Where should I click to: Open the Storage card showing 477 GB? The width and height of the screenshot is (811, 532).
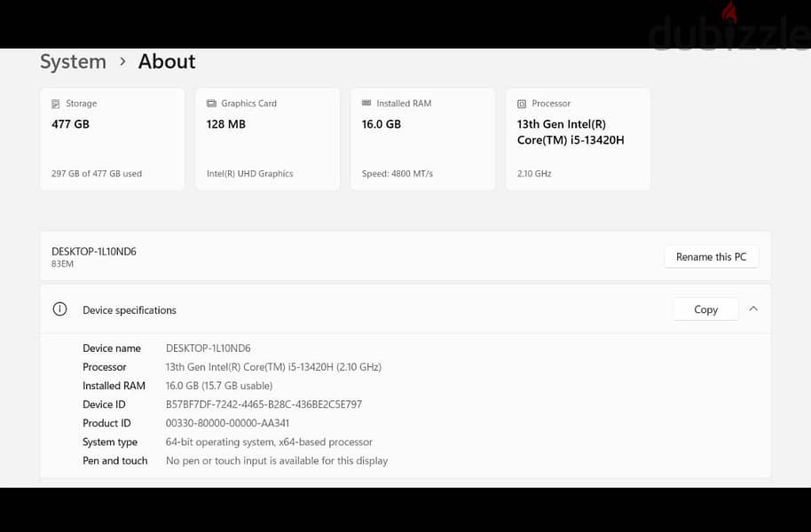pos(112,139)
